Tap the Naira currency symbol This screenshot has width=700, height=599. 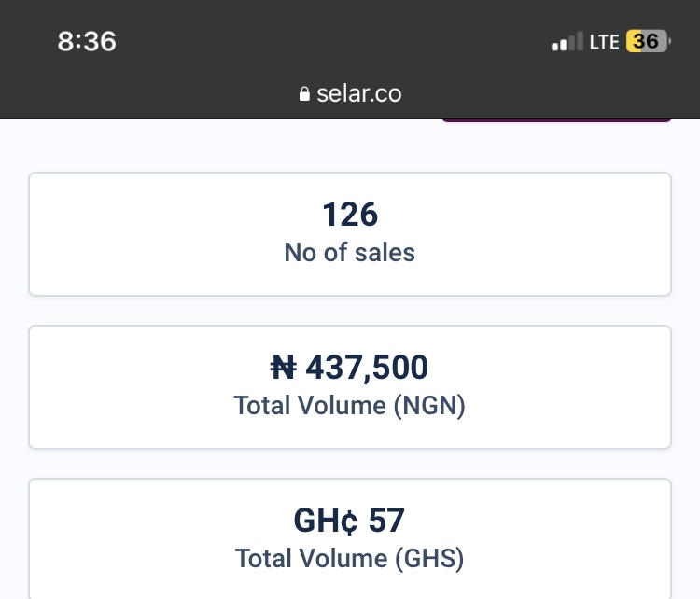pos(283,368)
